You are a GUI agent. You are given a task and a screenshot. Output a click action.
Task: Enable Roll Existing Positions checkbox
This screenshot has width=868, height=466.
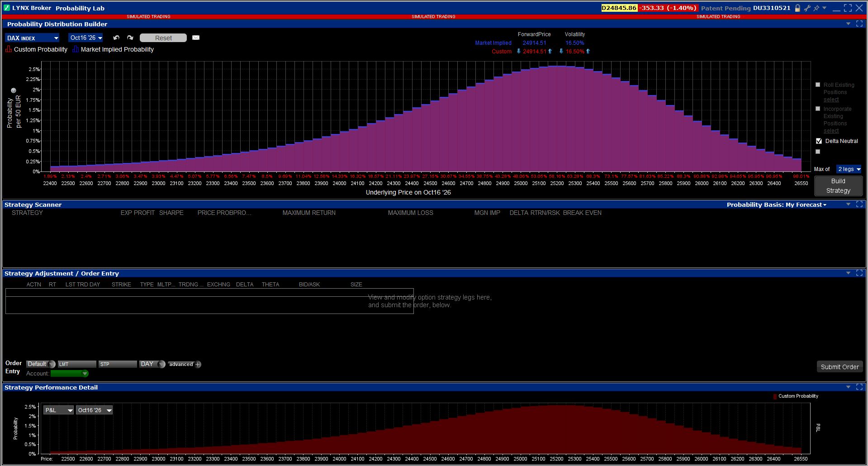818,85
